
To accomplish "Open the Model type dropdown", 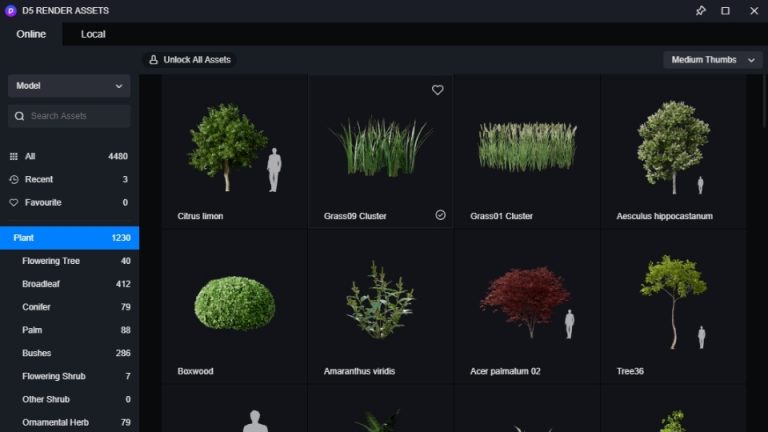I will (x=69, y=86).
